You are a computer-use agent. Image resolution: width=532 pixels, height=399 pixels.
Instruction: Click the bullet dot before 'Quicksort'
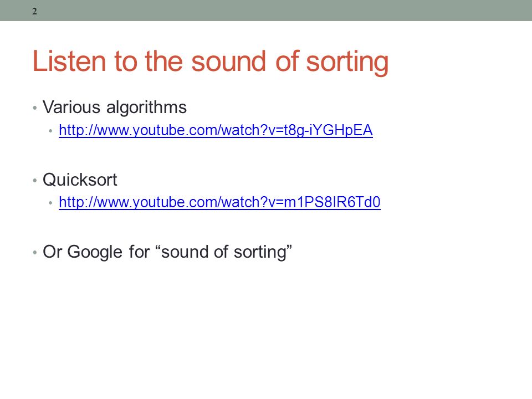pyautogui.click(x=34, y=181)
